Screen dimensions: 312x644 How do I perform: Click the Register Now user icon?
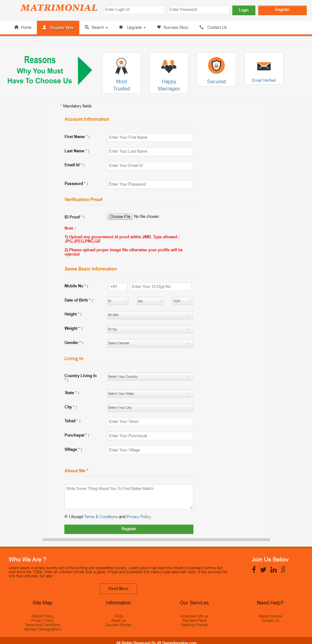tap(45, 28)
